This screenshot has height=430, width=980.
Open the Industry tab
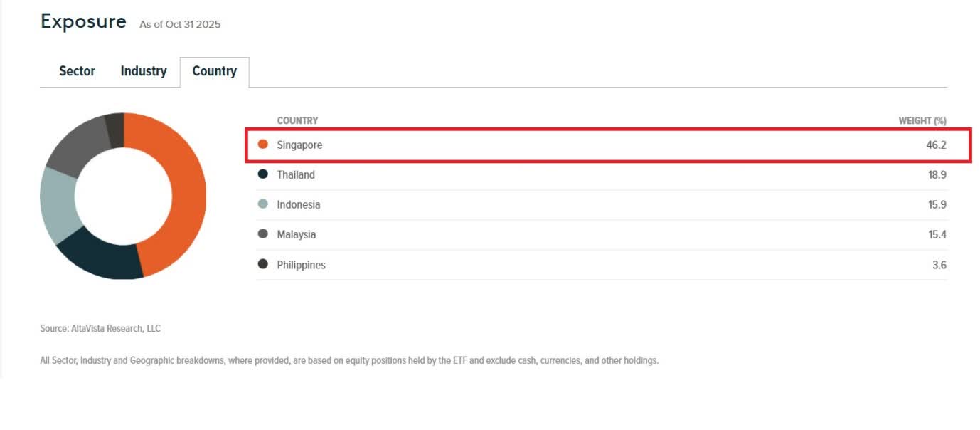[x=144, y=71]
